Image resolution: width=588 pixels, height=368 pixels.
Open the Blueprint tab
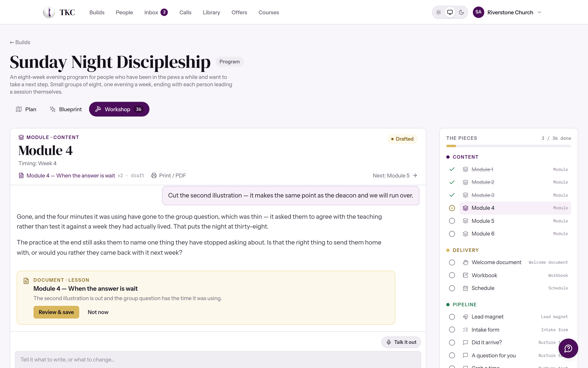pos(66,109)
